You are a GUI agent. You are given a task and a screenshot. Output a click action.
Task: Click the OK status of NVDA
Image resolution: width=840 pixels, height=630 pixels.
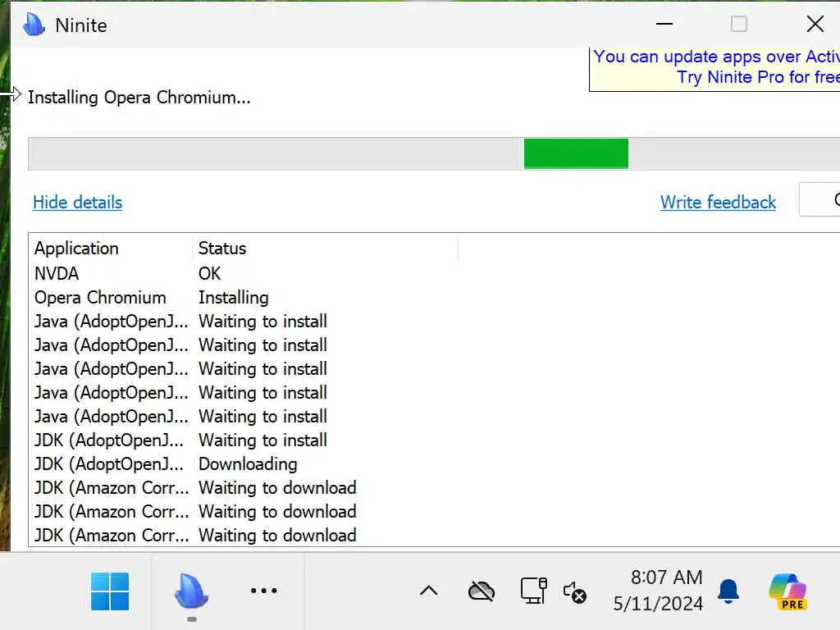(x=209, y=274)
